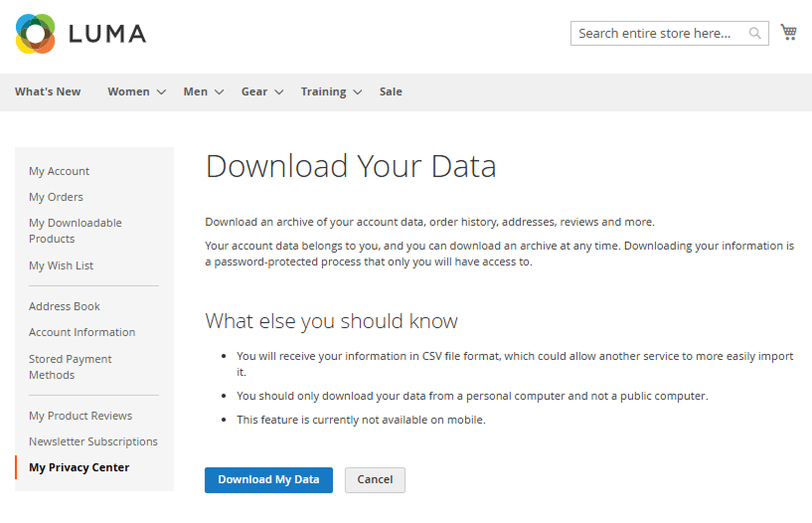Open the Training category

(x=323, y=91)
